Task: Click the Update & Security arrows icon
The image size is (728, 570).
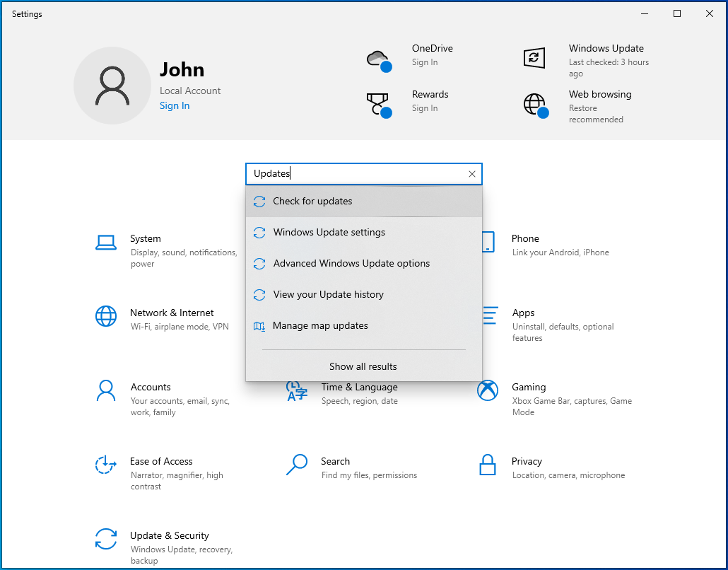Action: pos(106,539)
